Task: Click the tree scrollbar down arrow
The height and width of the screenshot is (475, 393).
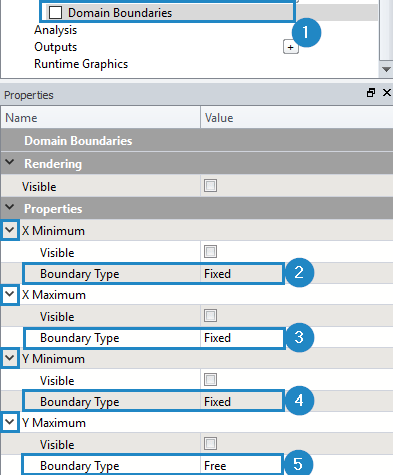Action: (386, 70)
